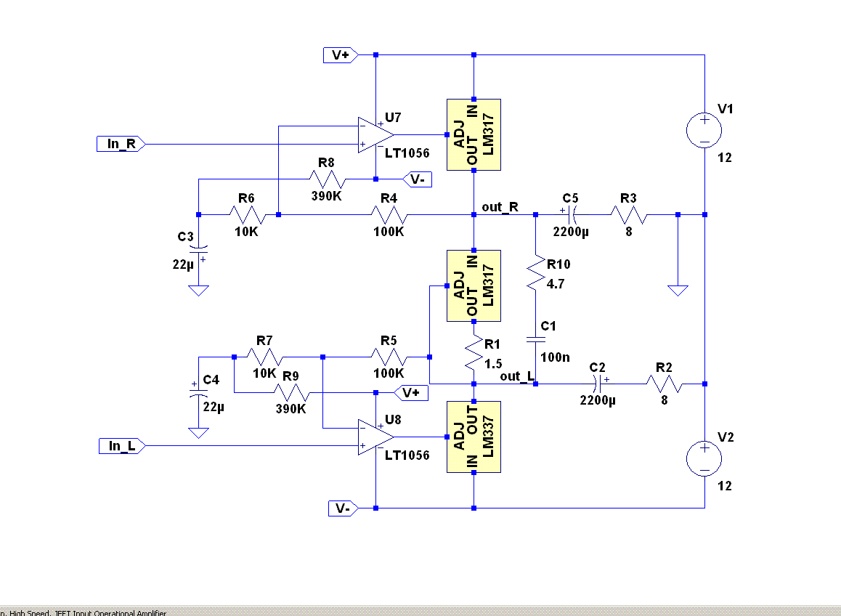Select the U7 op-amp symbol
Viewport: 841px width, 616px height.
375,135
